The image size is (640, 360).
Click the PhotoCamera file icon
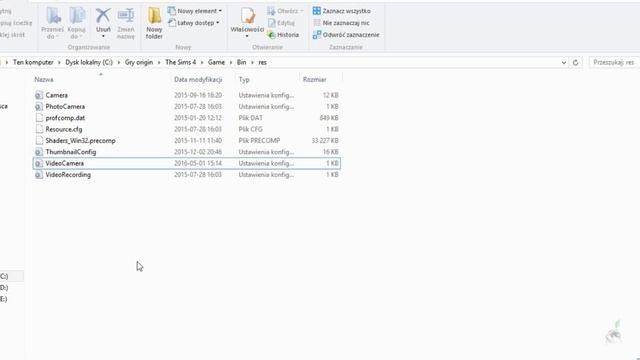click(39, 107)
